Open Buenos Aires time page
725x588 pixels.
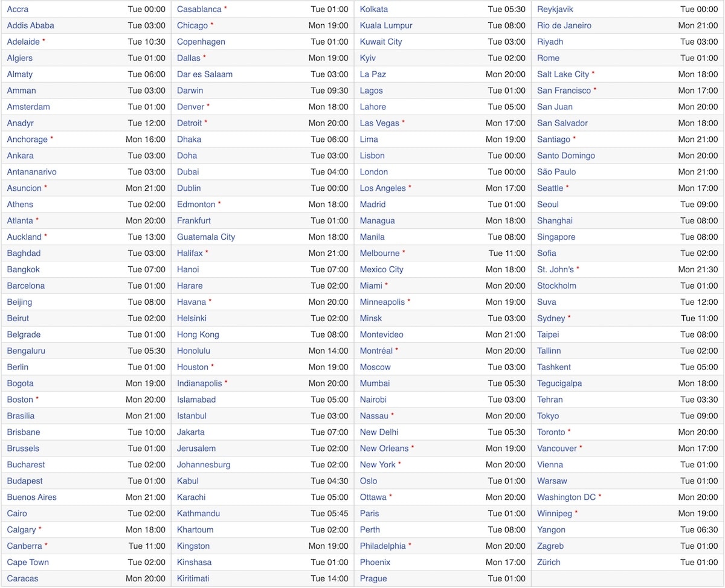point(31,497)
